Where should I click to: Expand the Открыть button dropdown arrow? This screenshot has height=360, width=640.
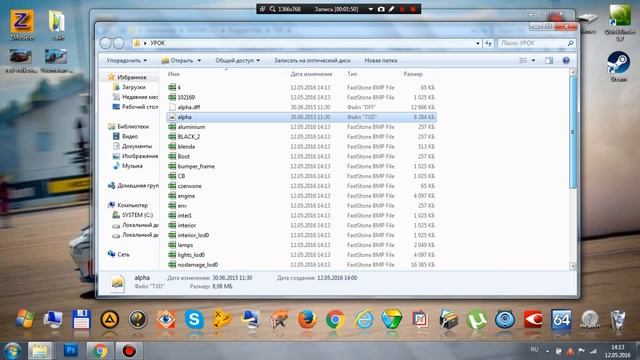click(199, 60)
